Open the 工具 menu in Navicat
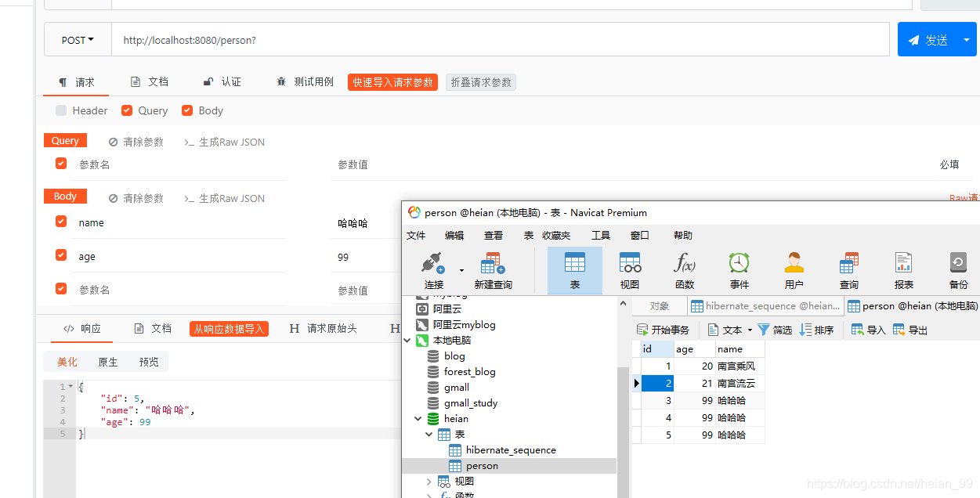 tap(600, 235)
